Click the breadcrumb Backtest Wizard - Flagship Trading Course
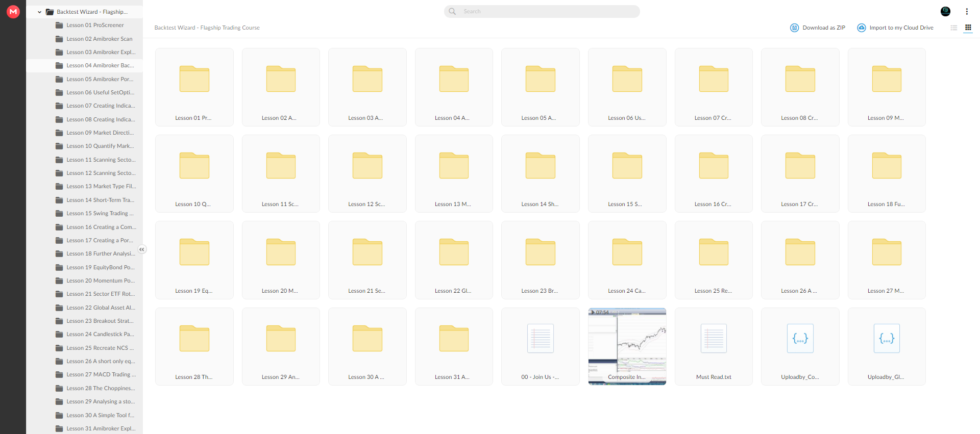The height and width of the screenshot is (434, 980). [207, 28]
